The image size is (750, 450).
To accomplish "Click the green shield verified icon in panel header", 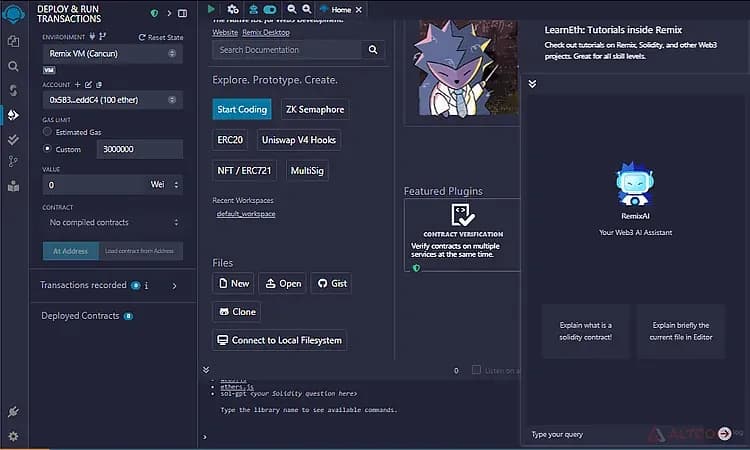I will coord(154,13).
